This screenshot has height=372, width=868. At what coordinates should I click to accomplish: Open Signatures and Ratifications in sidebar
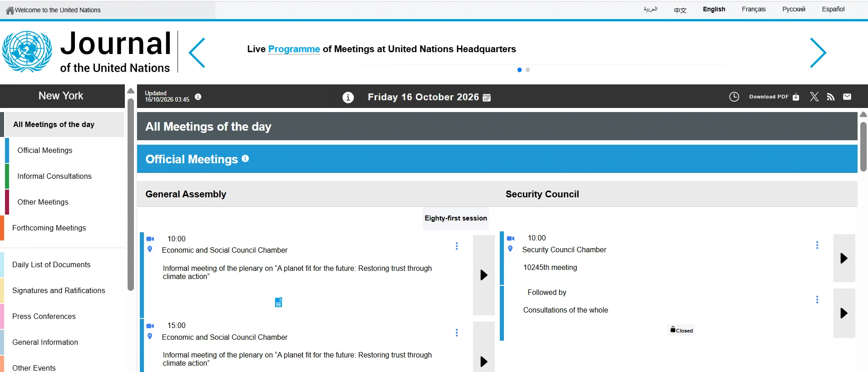click(62, 290)
